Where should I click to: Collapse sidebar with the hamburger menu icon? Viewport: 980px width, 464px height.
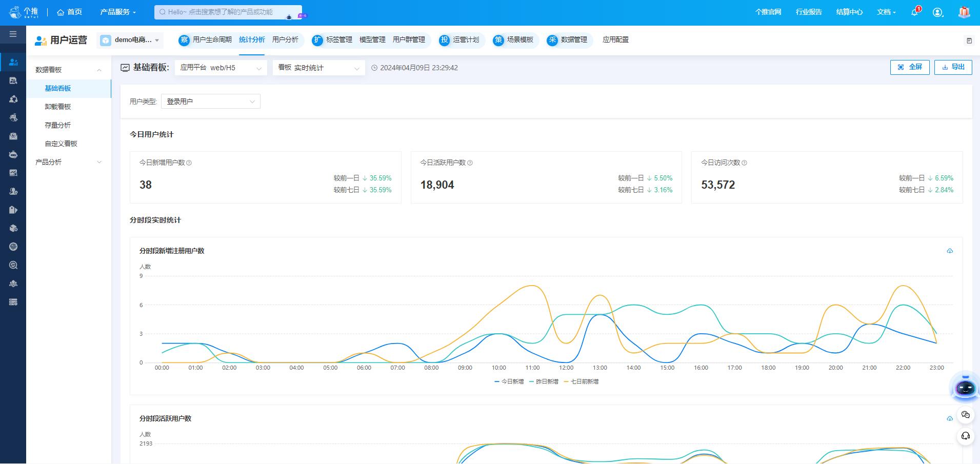pos(13,34)
